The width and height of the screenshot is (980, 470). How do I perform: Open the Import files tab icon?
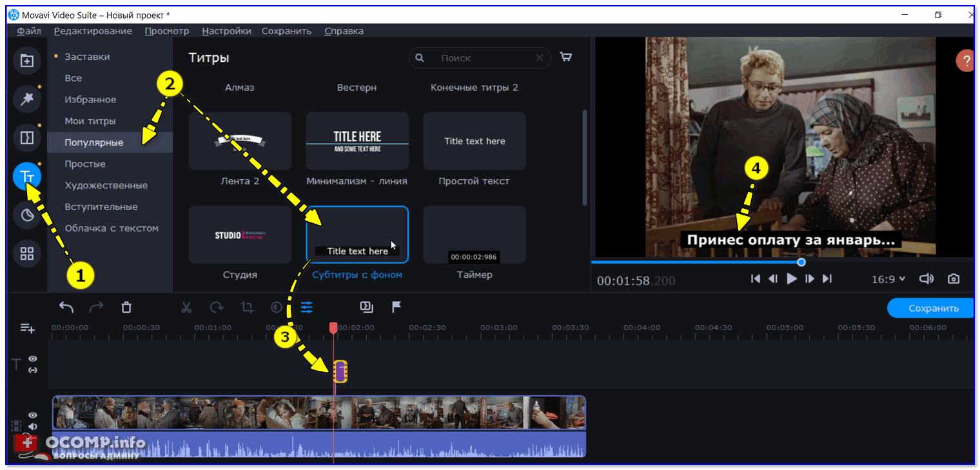27,61
